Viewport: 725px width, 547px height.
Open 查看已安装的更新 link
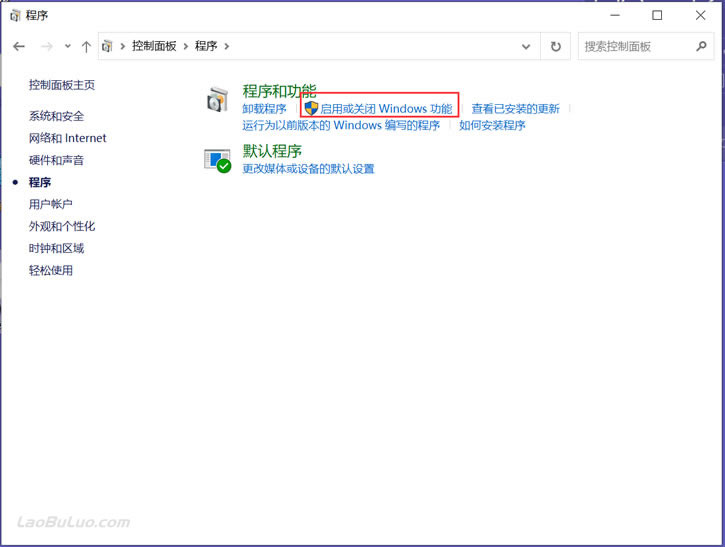tap(516, 109)
